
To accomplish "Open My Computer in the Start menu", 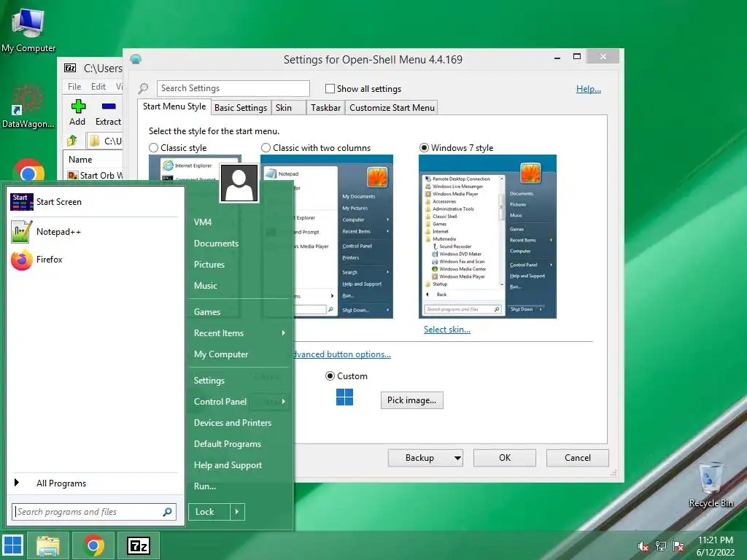I will point(239,354).
